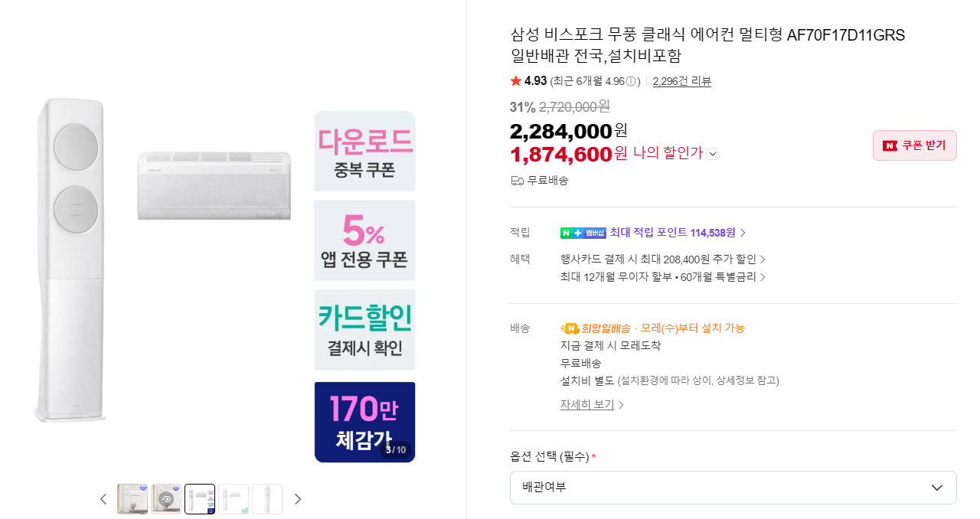980x519 pixels.
Task: Click the red star rating icon
Action: (x=516, y=80)
